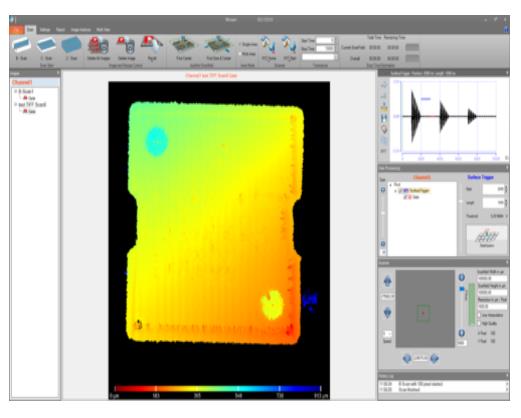Open the Data Processing panel menu arrow
Image resolution: width=521 pixels, height=418 pixels.
click(507, 168)
